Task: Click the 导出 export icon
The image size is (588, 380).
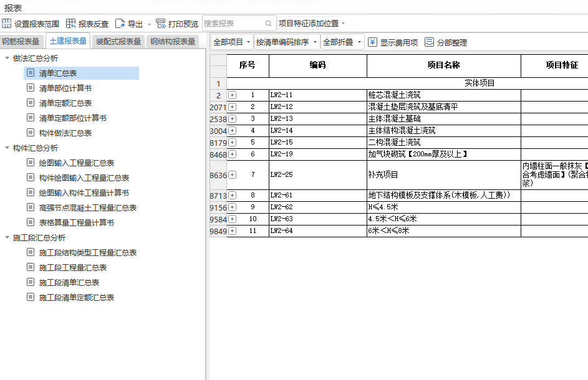Action: 121,24
